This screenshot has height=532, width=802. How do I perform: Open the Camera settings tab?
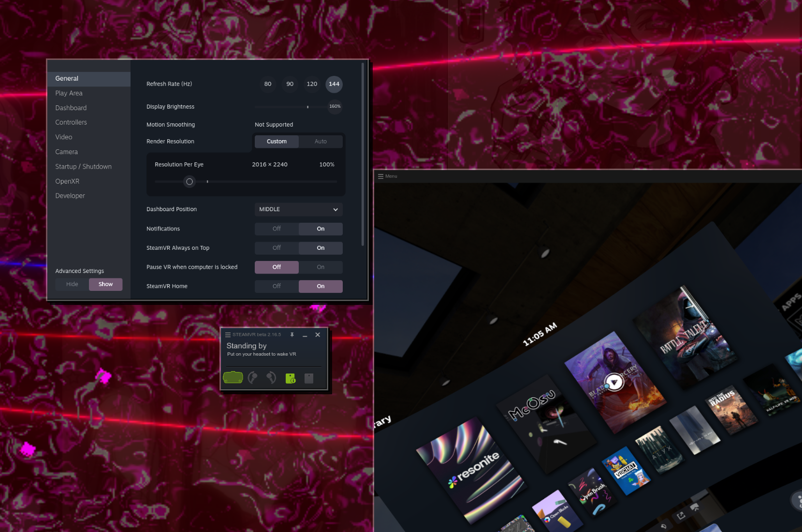tap(89, 152)
